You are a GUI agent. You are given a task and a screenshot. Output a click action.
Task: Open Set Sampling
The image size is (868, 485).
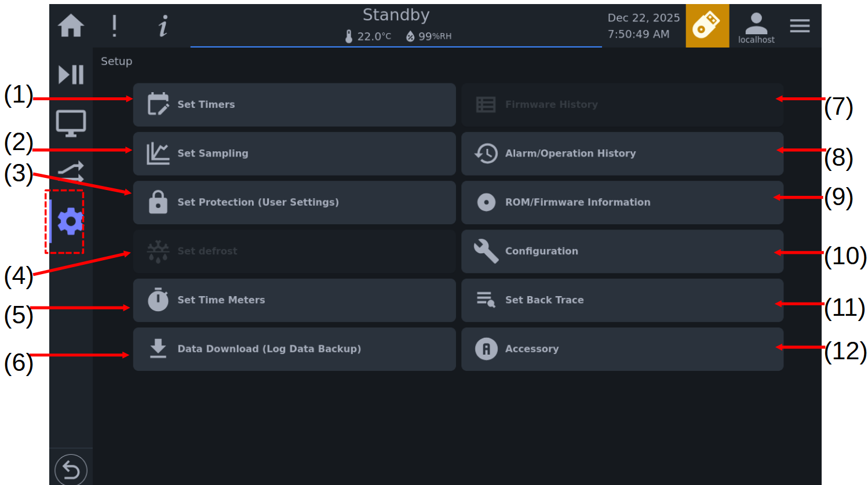point(294,154)
